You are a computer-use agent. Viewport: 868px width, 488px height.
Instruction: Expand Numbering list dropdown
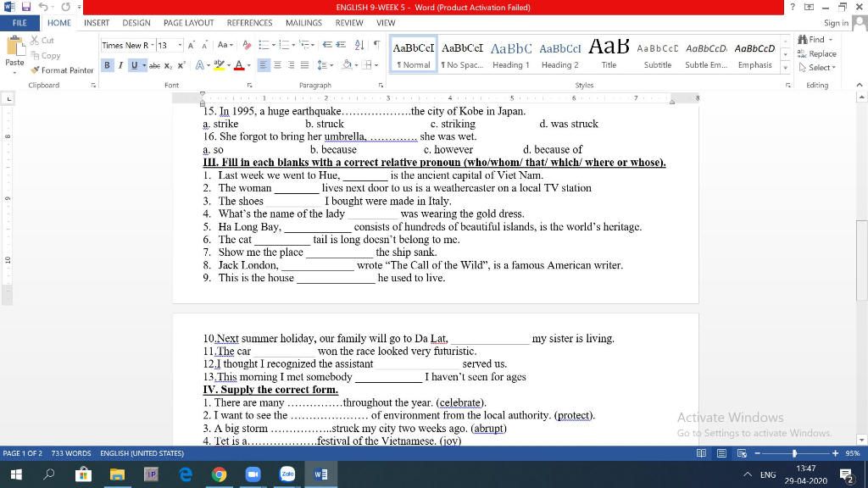click(x=293, y=45)
